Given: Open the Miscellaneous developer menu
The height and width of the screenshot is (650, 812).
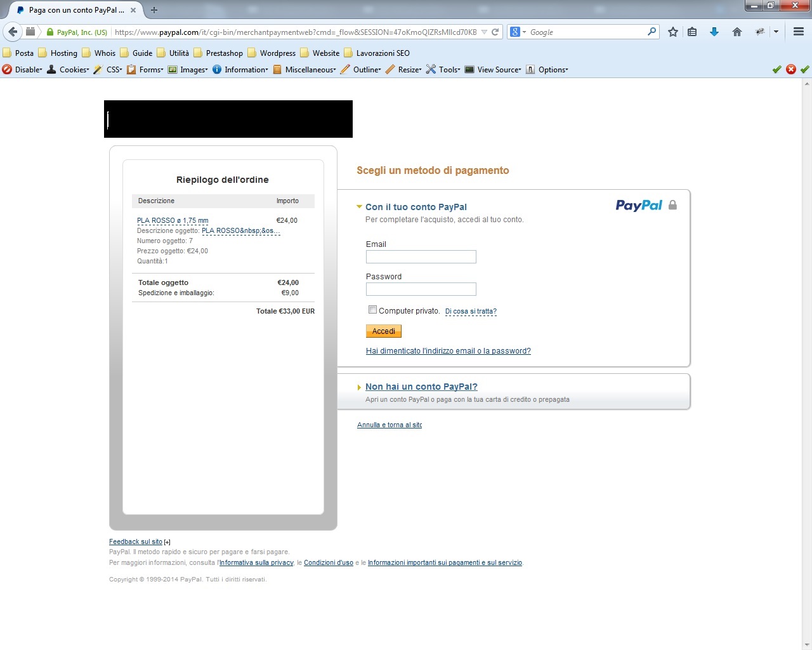Looking at the screenshot, I should [x=304, y=69].
